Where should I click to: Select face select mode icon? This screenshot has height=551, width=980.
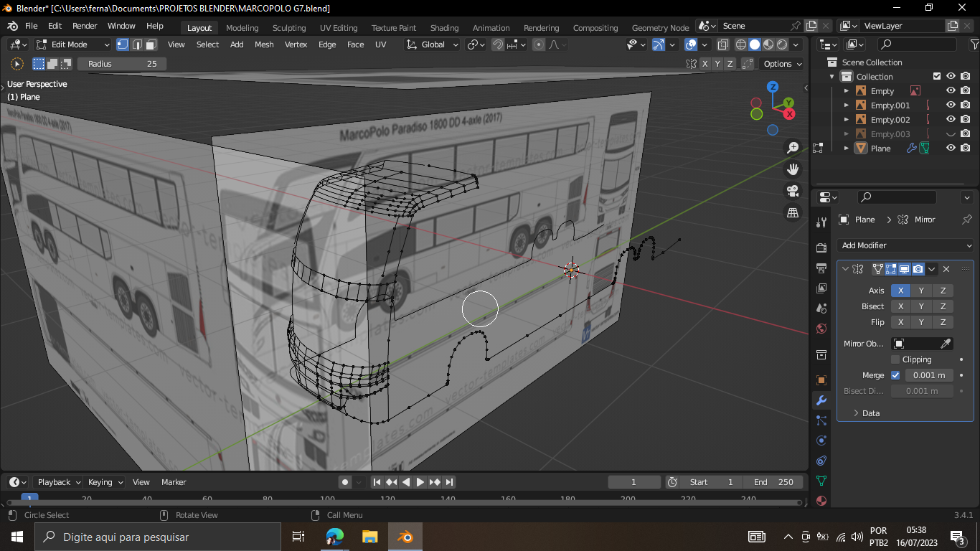(151, 44)
